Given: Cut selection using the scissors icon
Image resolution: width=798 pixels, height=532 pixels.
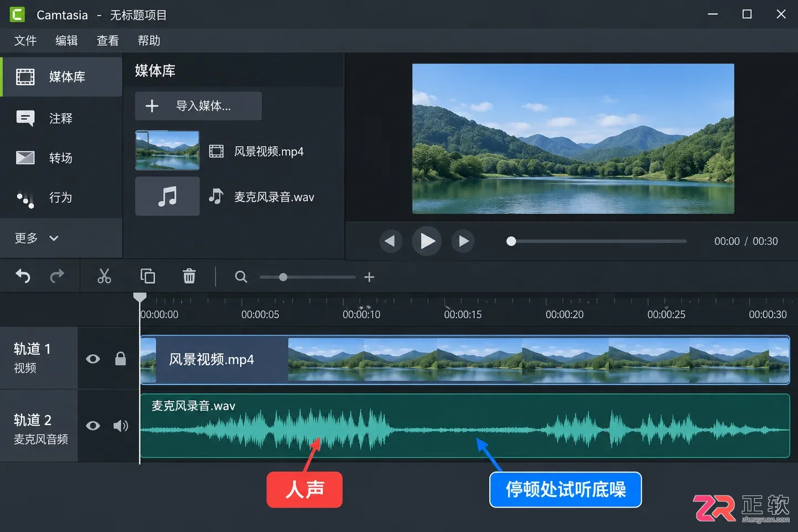Looking at the screenshot, I should point(104,276).
